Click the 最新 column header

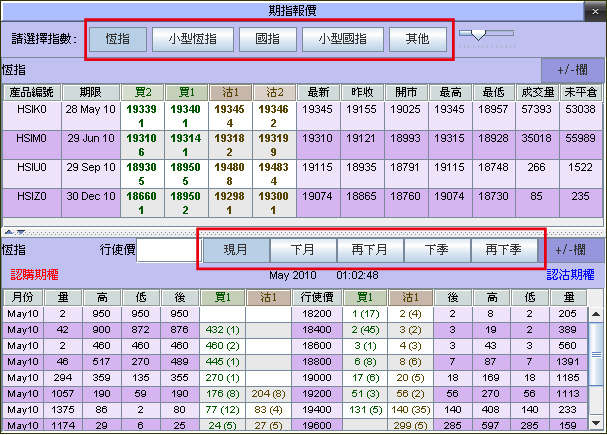(318, 92)
